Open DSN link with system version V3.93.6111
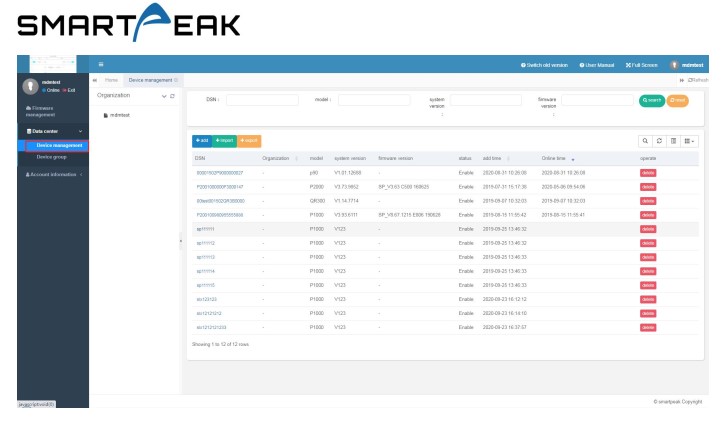 [220, 215]
